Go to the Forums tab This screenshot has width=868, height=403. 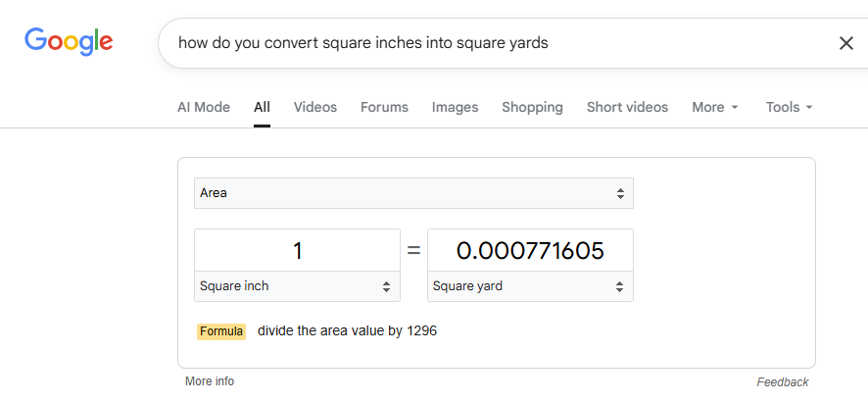click(384, 107)
